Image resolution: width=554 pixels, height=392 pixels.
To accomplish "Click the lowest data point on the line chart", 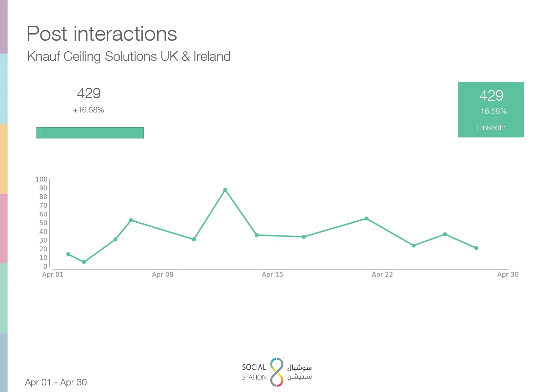I will [84, 262].
